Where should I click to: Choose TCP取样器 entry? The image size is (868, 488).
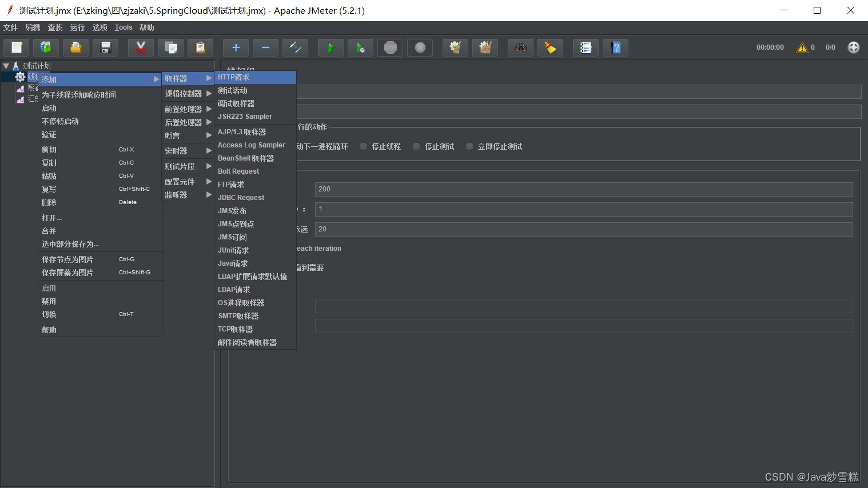[256, 329]
